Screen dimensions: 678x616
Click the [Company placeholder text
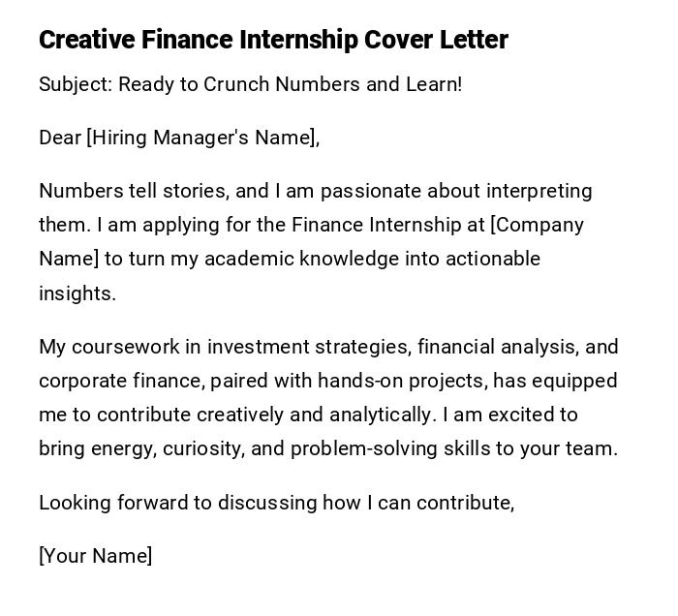pyautogui.click(x=538, y=225)
